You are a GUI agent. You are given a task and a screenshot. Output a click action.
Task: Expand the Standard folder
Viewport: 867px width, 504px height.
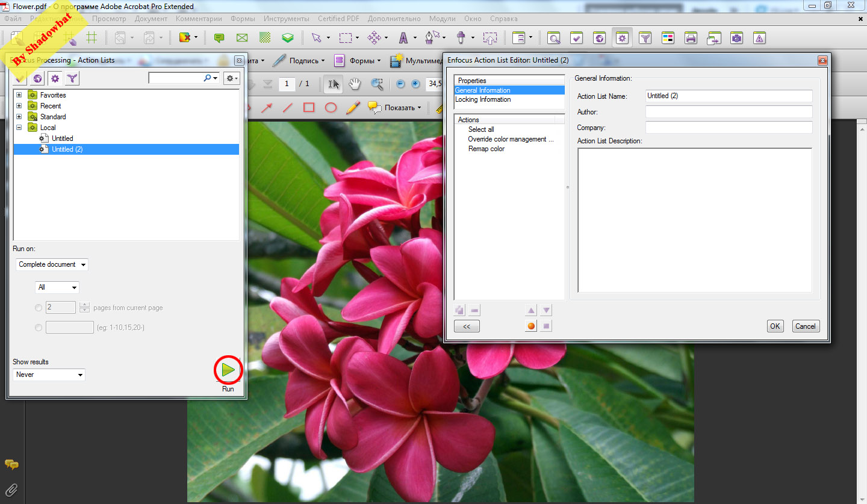click(x=19, y=117)
